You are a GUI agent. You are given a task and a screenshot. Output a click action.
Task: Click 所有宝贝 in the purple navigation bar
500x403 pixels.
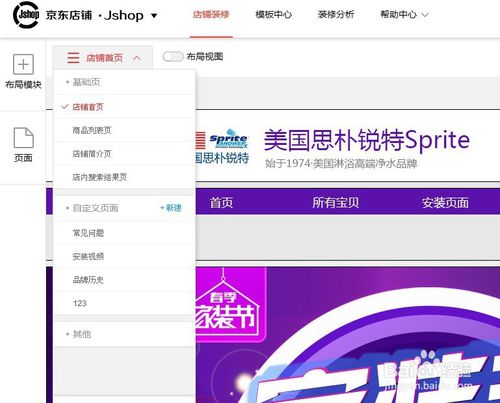335,202
